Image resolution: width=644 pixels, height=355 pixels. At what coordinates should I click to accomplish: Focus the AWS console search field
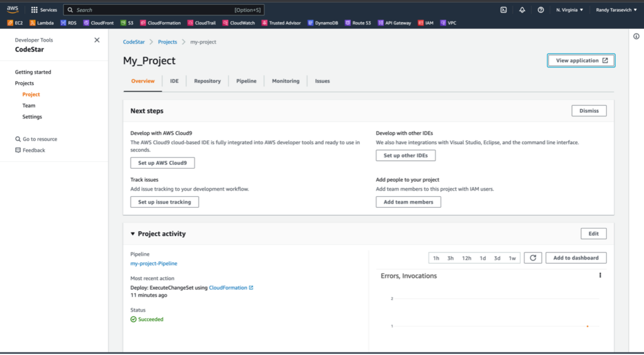pyautogui.click(x=164, y=10)
